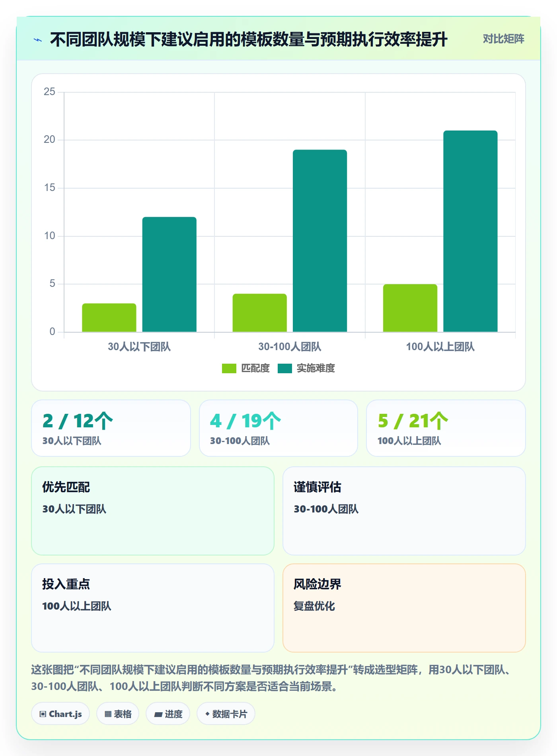Open the 2 / 12个 stat card
Image resolution: width=557 pixels, height=756 pixels.
click(111, 428)
